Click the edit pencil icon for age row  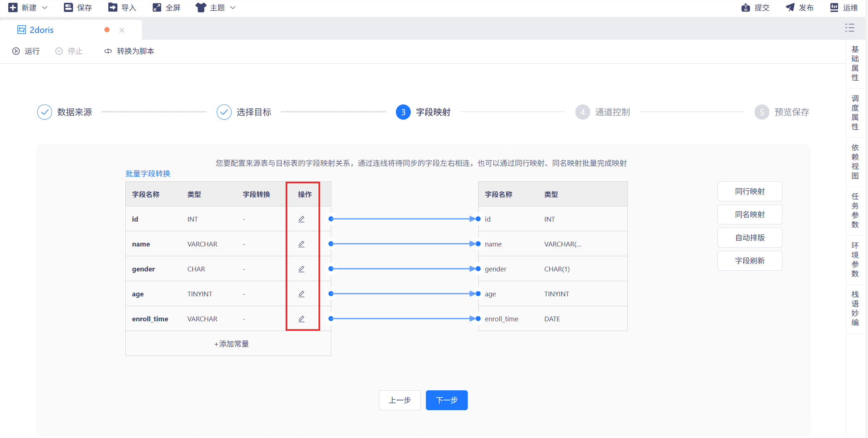pyautogui.click(x=301, y=294)
